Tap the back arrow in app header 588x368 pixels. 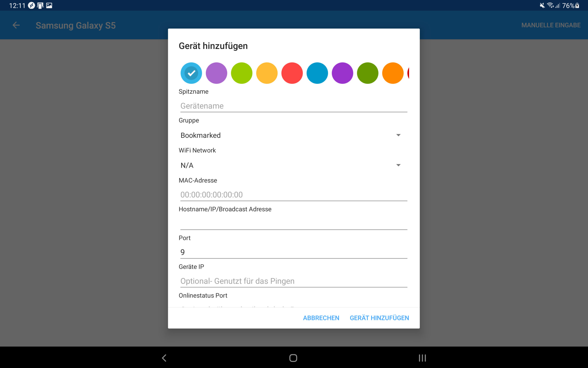pos(16,25)
